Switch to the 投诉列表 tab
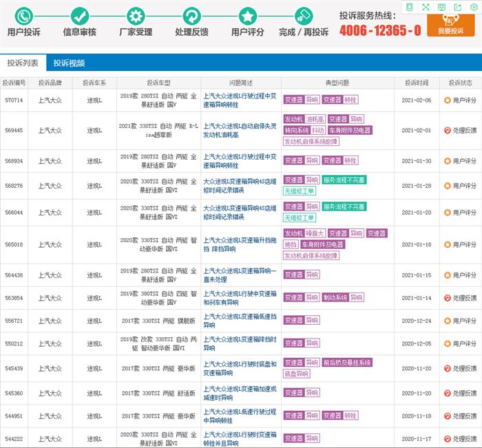Image resolution: width=482 pixels, height=448 pixels. coord(23,63)
